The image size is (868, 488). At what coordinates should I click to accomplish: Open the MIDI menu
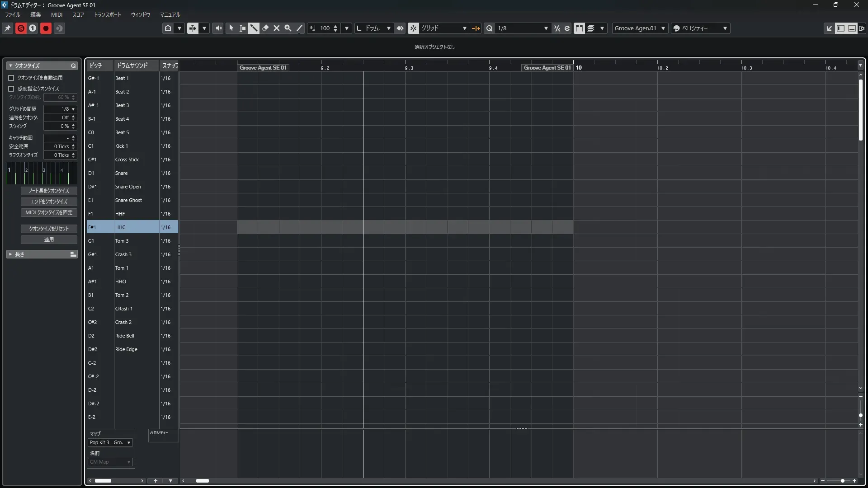coord(57,14)
